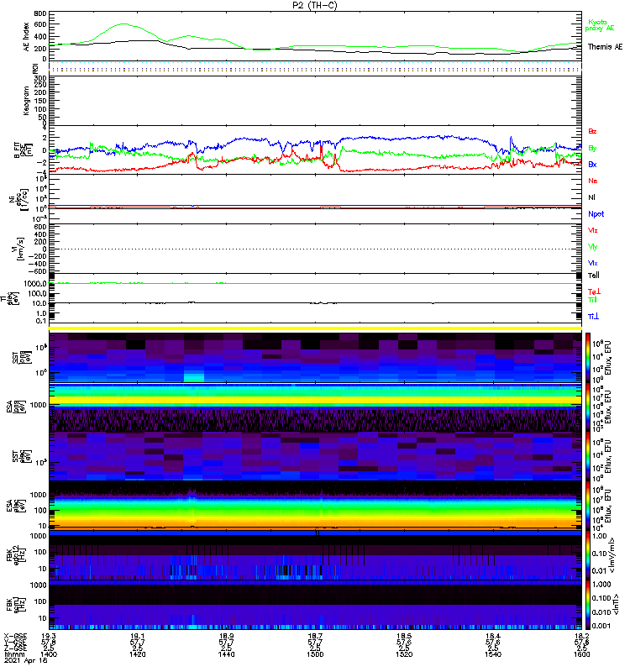Click the 1600 time label
This screenshot has width=630, height=672.
tap(582, 654)
